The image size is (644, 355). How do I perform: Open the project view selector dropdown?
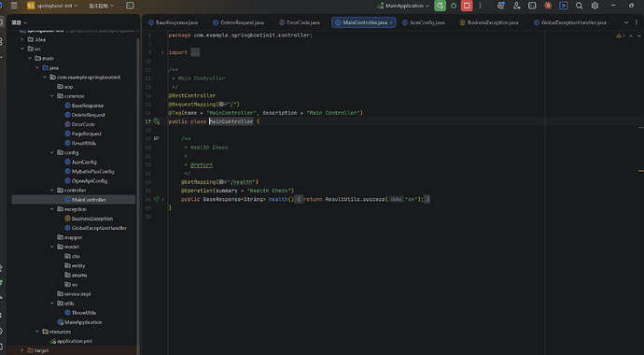[19, 22]
